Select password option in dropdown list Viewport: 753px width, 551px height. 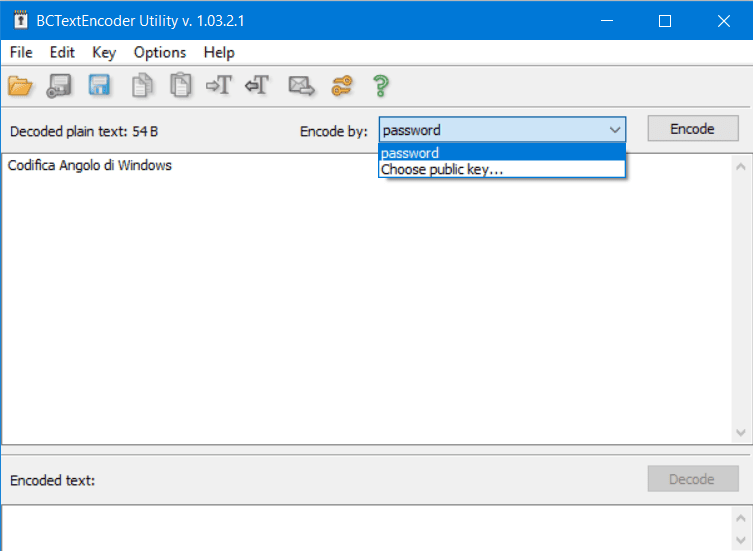(502, 153)
